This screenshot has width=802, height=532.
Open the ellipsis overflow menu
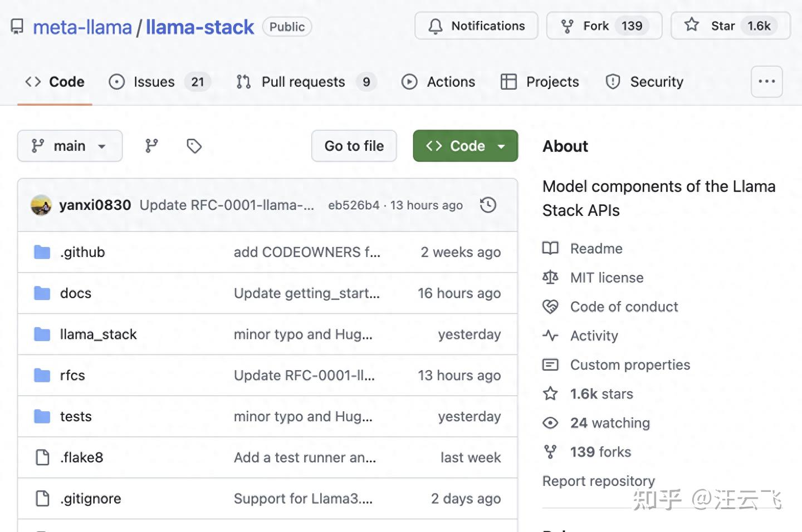click(x=767, y=82)
